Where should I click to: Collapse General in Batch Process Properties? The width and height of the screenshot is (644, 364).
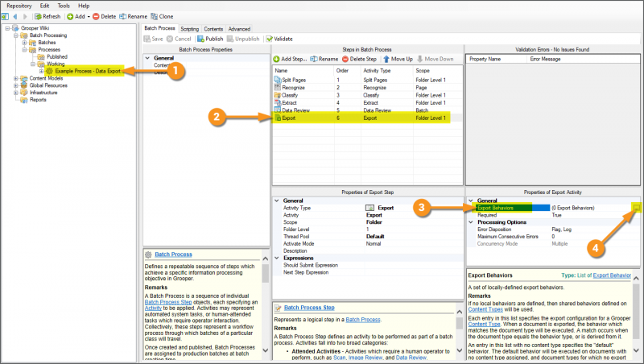point(147,58)
